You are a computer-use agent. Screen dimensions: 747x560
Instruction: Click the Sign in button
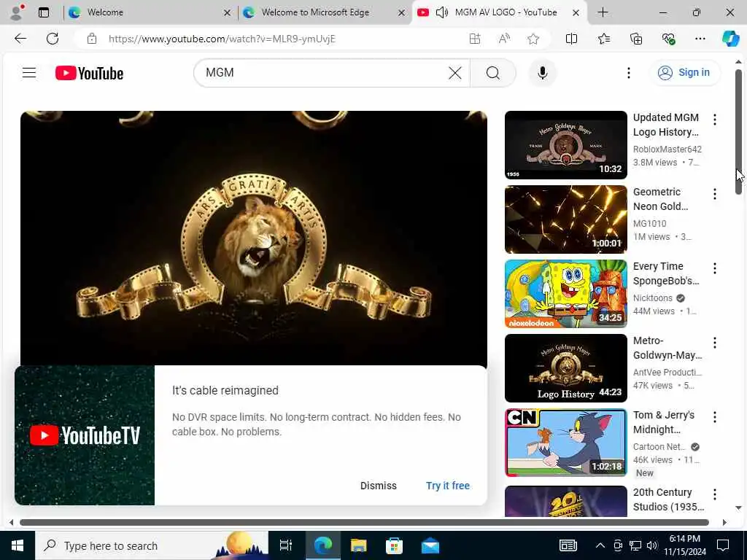click(x=684, y=73)
